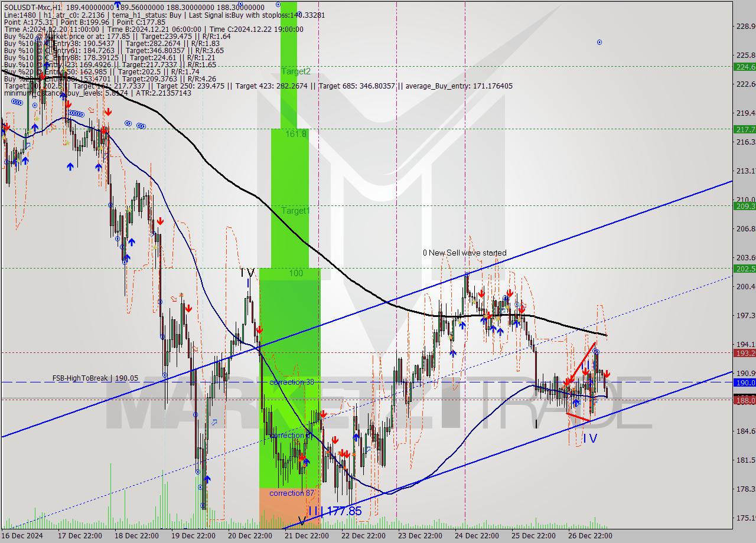Viewport: 756px width, 543px height.
Task: Click the 222.6 price axis label
Action: point(746,84)
